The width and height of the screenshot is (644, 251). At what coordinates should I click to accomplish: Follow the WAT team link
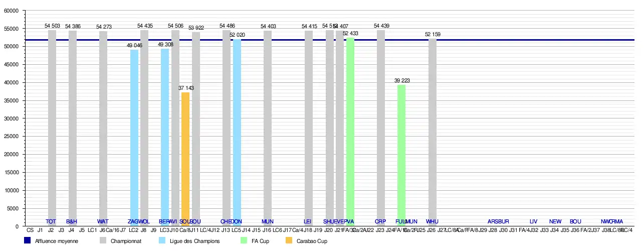103,221
